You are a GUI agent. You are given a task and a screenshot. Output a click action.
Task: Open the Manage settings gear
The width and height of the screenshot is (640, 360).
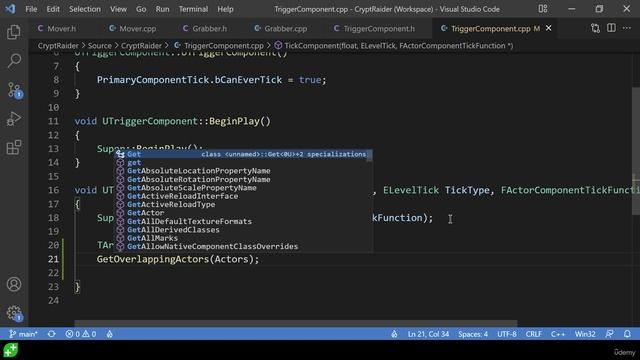coord(14,313)
